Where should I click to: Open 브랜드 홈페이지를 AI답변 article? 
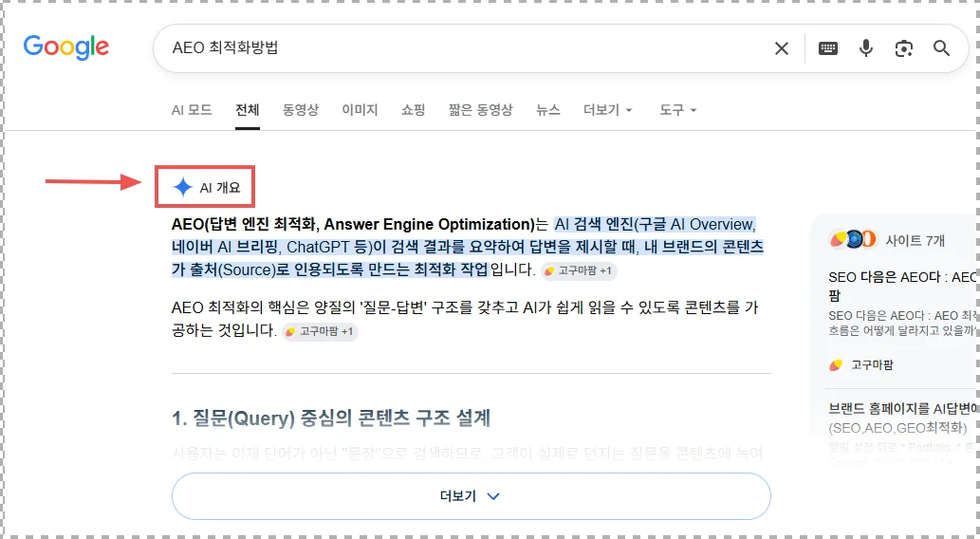coord(902,409)
